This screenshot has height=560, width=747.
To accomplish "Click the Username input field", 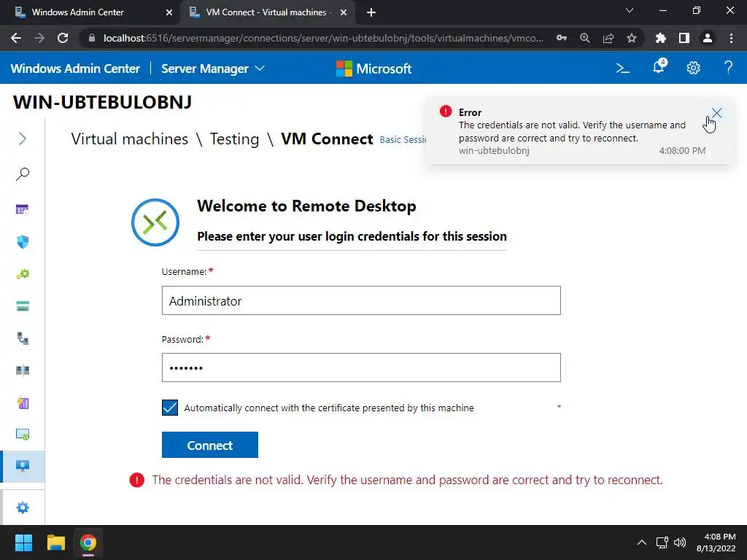I will [x=361, y=300].
